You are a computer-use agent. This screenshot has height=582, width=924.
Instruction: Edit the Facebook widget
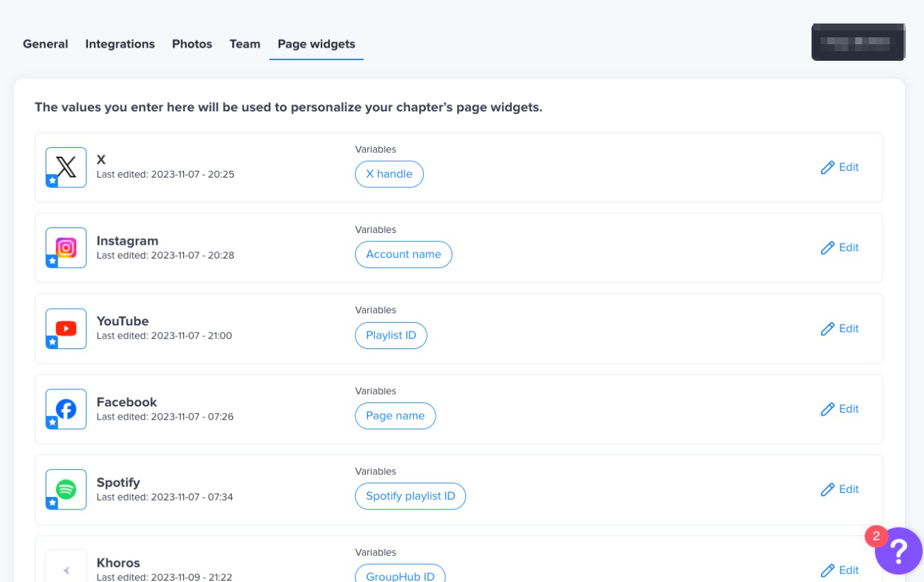tap(840, 409)
